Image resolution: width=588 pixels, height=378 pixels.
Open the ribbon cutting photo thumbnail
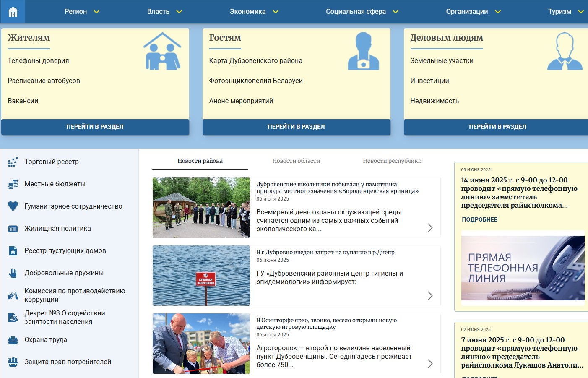click(x=201, y=344)
